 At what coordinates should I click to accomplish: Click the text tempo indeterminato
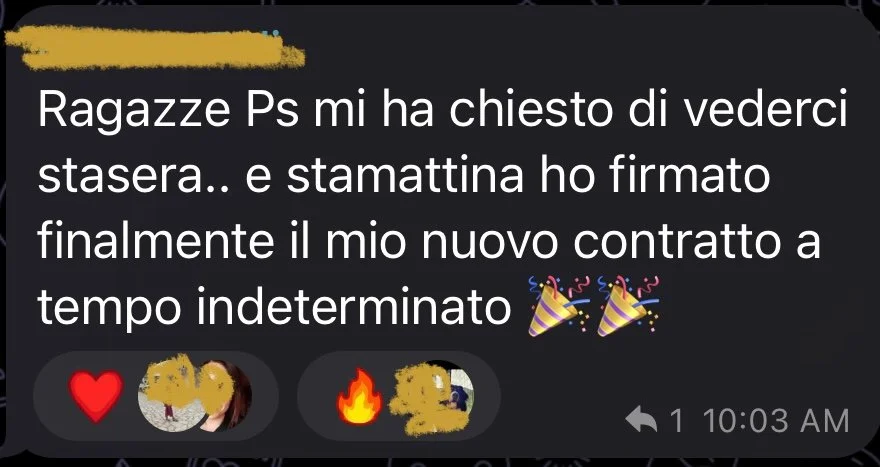click(x=274, y=307)
